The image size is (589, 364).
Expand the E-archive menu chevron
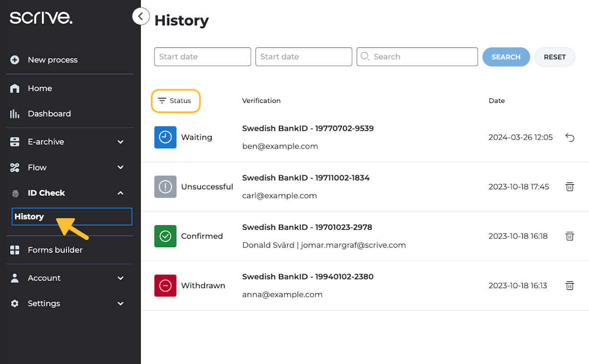coord(121,142)
